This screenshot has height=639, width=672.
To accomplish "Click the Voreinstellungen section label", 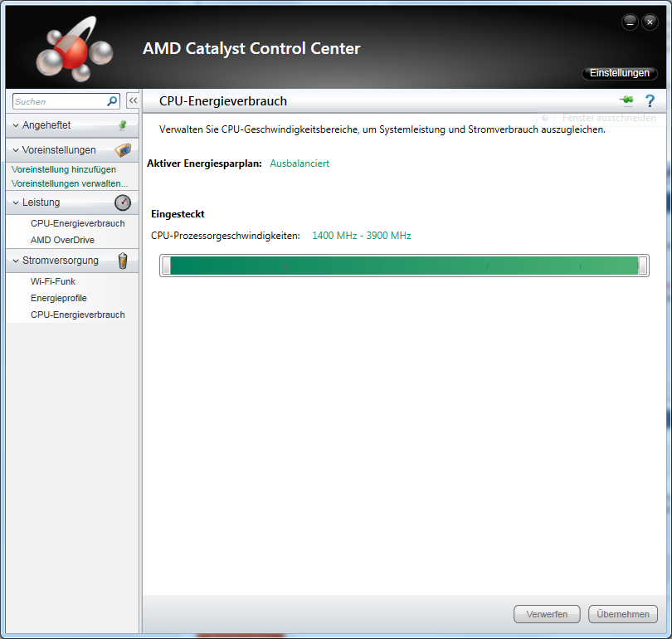I will coord(59,150).
